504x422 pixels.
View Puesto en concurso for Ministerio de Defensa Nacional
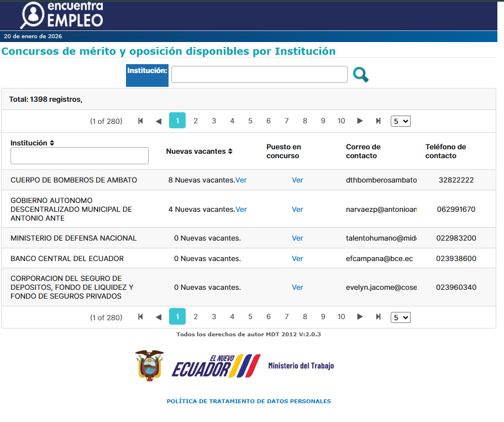(x=297, y=238)
